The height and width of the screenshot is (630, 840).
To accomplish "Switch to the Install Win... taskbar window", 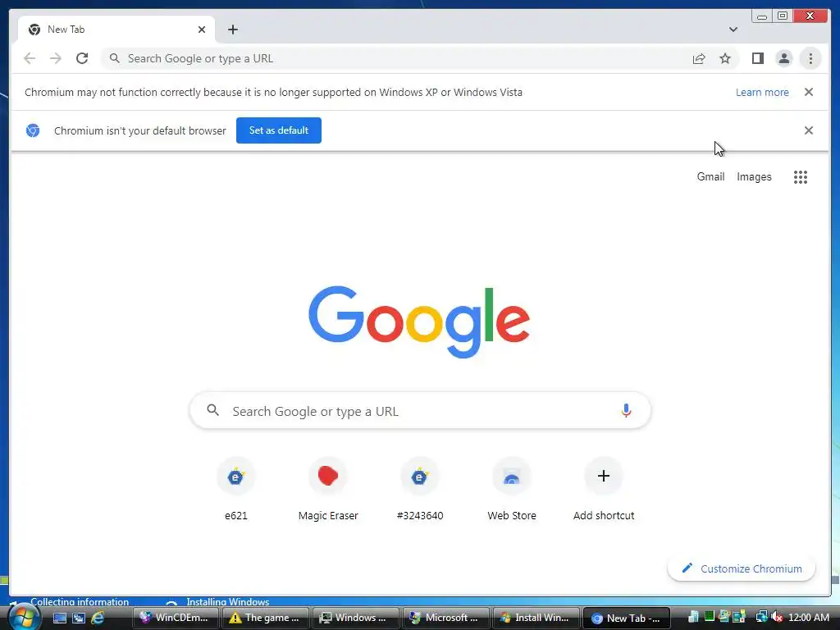I will tap(536, 618).
